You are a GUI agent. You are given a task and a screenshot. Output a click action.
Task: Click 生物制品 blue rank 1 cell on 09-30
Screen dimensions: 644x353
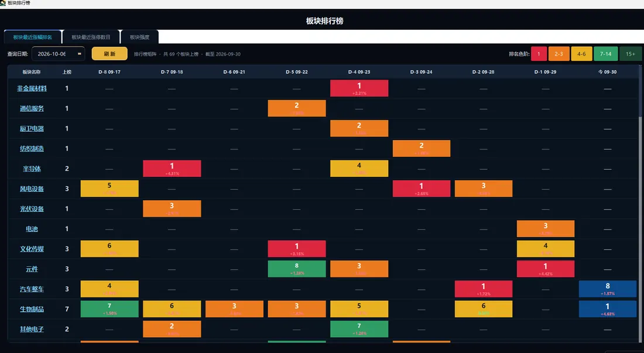[x=608, y=309]
